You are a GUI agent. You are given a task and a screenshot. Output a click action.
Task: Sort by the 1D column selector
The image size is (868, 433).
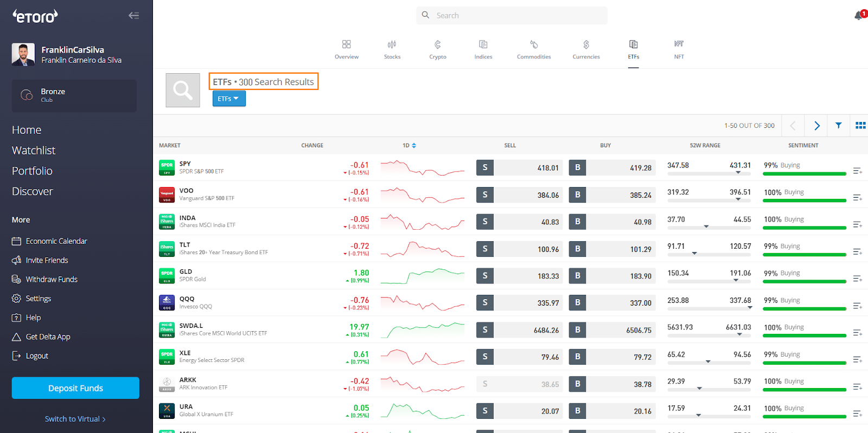(409, 145)
